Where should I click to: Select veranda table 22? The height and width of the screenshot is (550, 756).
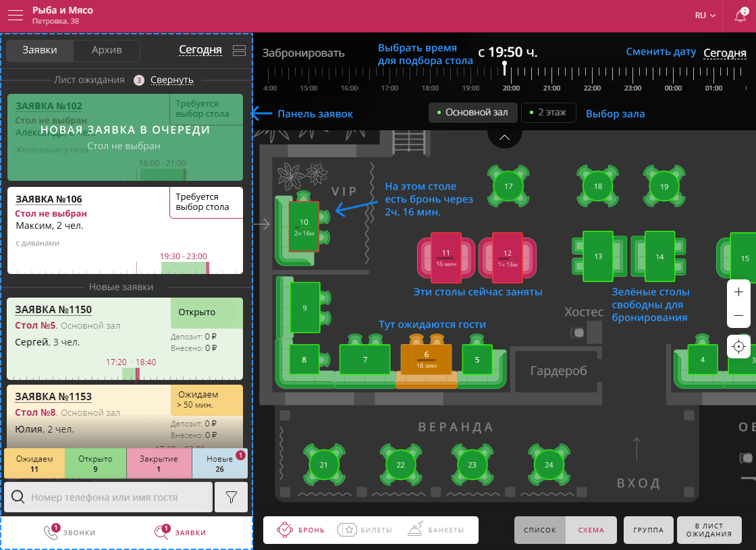tap(400, 465)
